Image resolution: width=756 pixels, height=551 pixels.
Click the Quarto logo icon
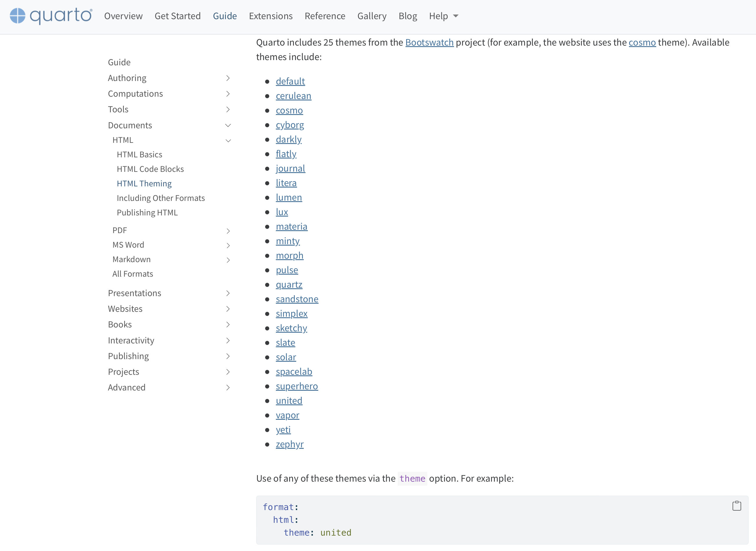click(x=17, y=16)
